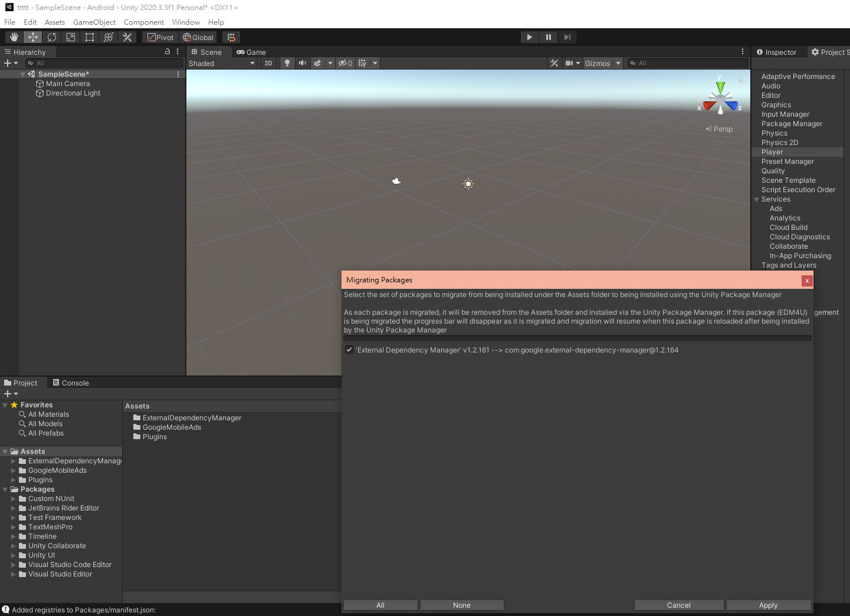This screenshot has width=850, height=616.
Task: Uncheck External Dependency Manager package
Action: click(349, 350)
